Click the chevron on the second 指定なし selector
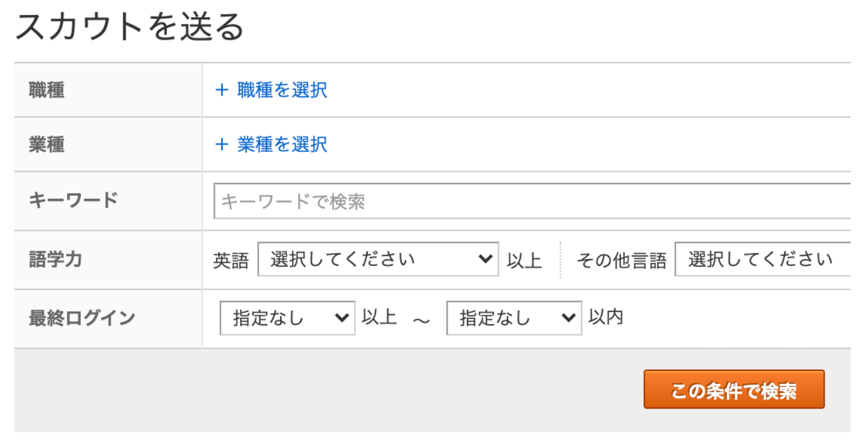868x444 pixels. pyautogui.click(x=569, y=317)
